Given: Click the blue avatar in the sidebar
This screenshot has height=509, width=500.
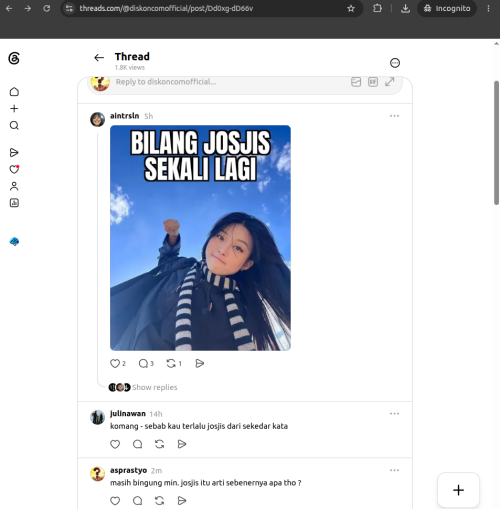Looking at the screenshot, I should coord(14,242).
